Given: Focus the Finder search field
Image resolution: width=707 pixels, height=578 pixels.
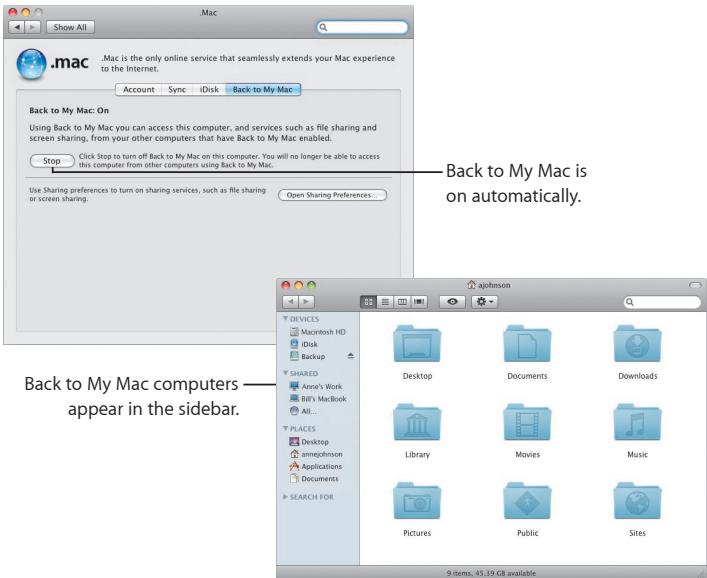Looking at the screenshot, I should pyautogui.click(x=662, y=302).
